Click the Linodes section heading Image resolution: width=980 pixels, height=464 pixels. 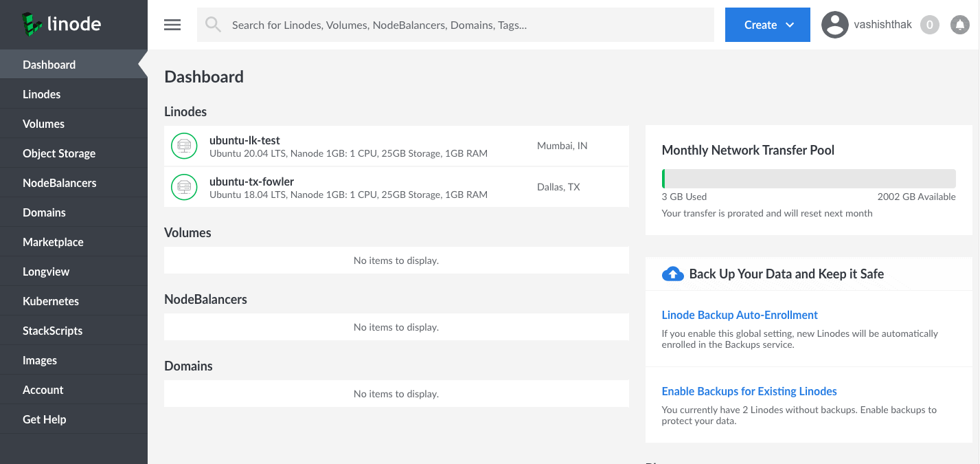(185, 111)
